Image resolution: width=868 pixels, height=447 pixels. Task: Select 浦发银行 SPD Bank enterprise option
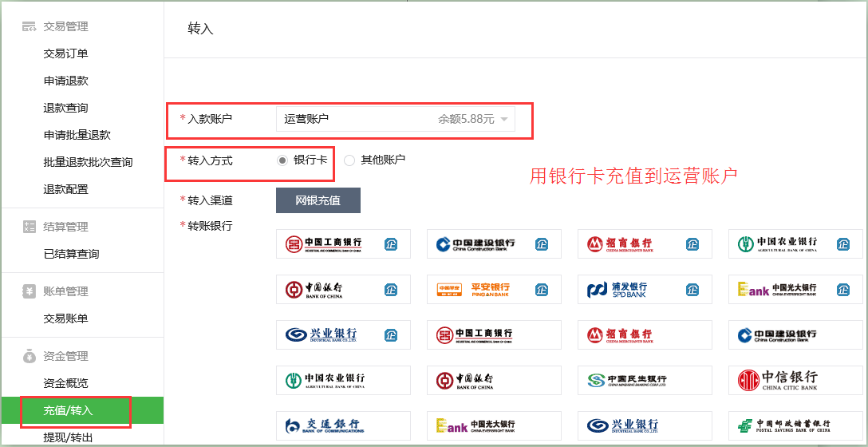point(645,289)
